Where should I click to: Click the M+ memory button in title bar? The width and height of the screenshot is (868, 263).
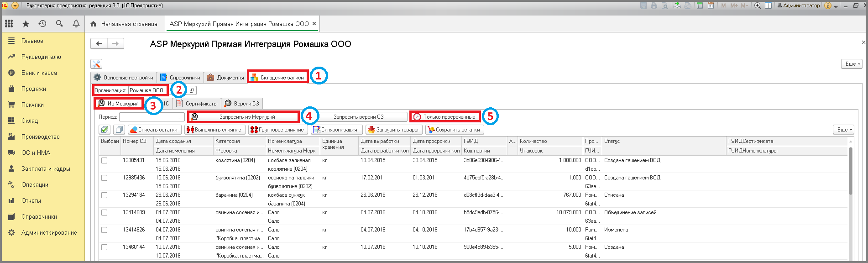click(x=734, y=5)
